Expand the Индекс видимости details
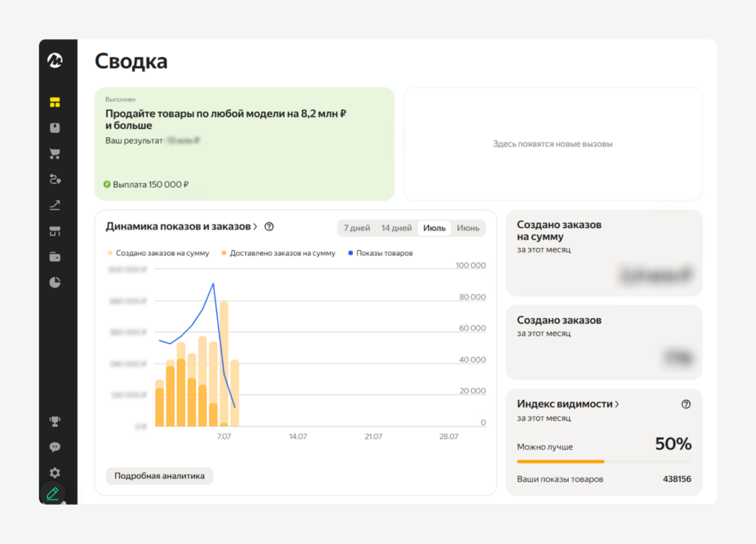This screenshot has height=544, width=756. 566,404
